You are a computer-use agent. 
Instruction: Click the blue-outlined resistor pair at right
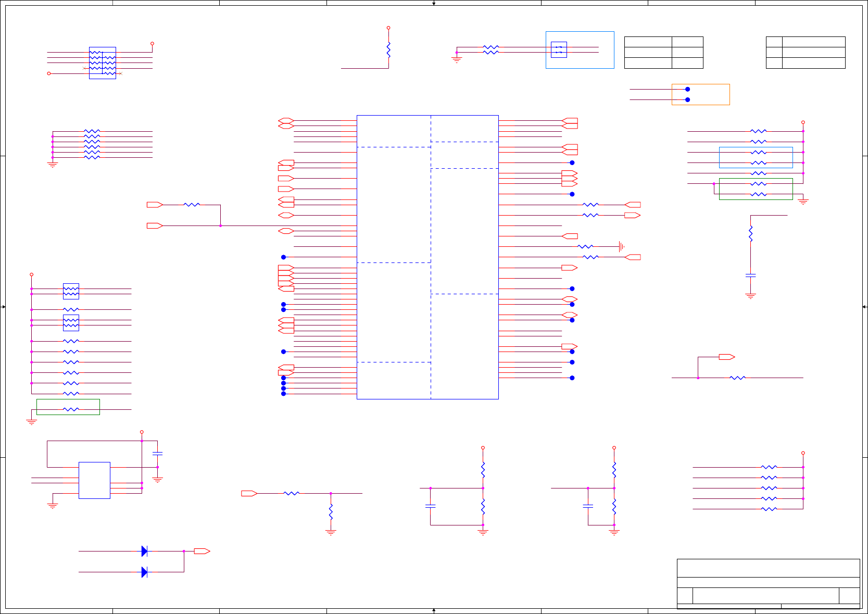(x=756, y=157)
